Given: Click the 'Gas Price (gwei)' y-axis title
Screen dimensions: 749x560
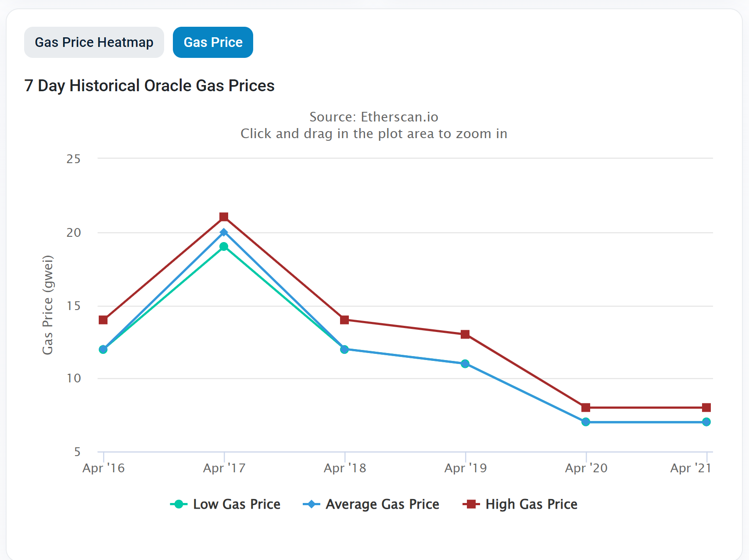Looking at the screenshot, I should [47, 305].
